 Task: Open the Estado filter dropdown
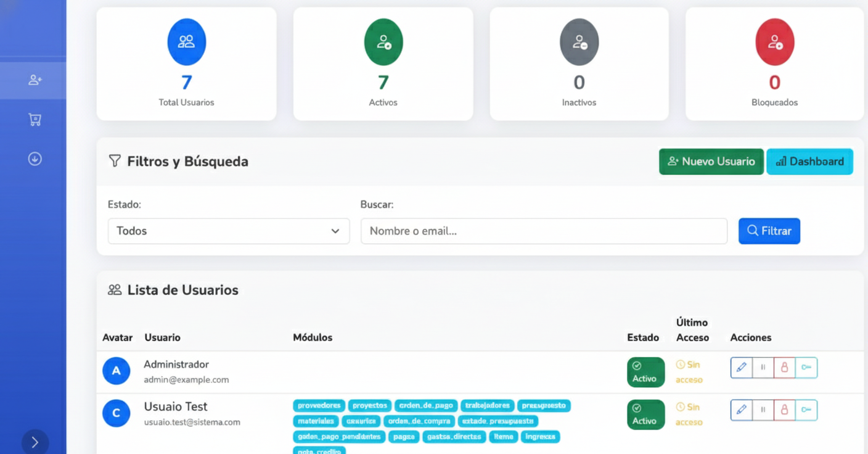228,231
